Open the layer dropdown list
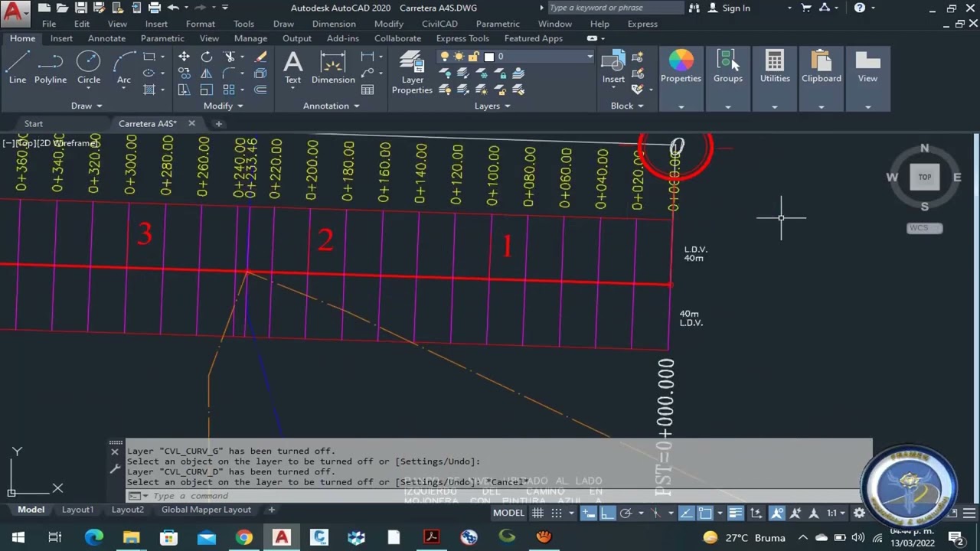Screen dimensions: 980x551 point(590,57)
